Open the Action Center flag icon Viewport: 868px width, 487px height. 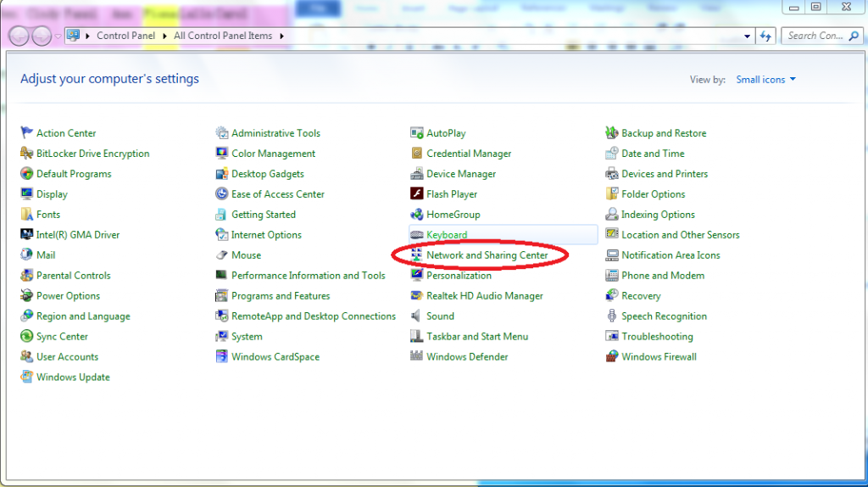(26, 133)
